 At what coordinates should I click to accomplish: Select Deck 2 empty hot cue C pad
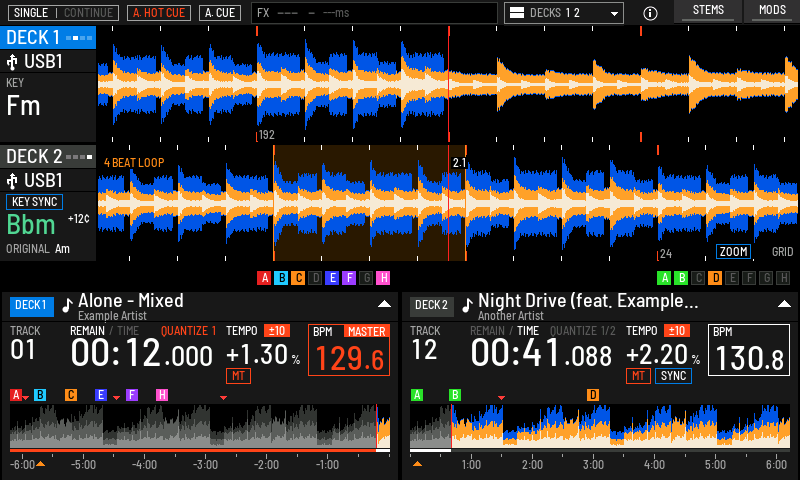point(698,278)
